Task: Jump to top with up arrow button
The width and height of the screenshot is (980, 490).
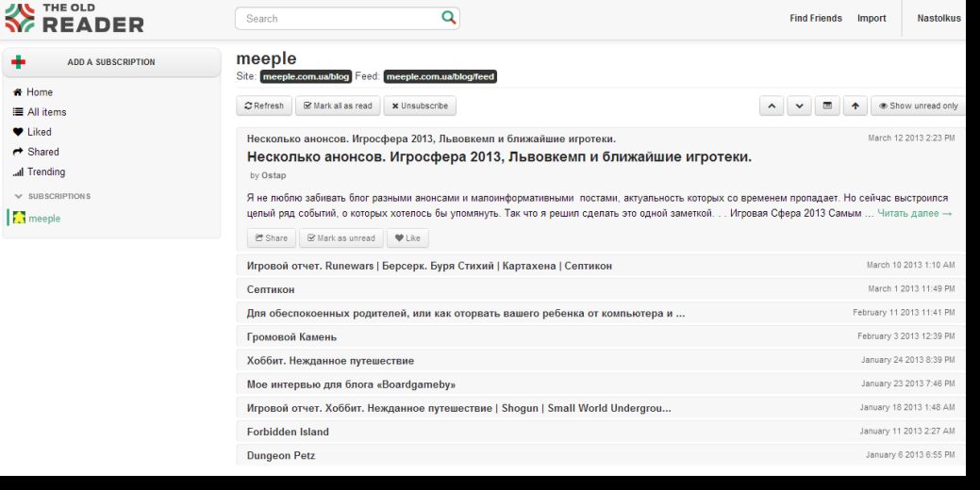Action: tap(855, 106)
